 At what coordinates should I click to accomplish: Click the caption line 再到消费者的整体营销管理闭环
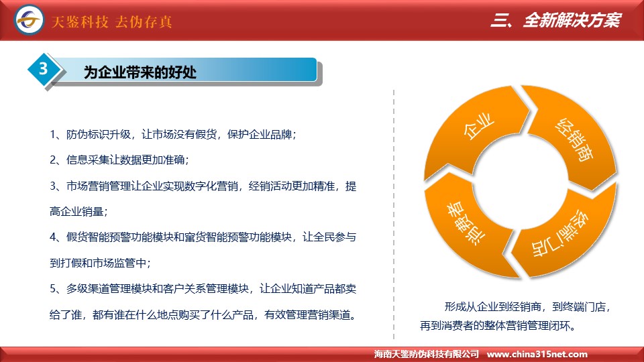(x=497, y=326)
